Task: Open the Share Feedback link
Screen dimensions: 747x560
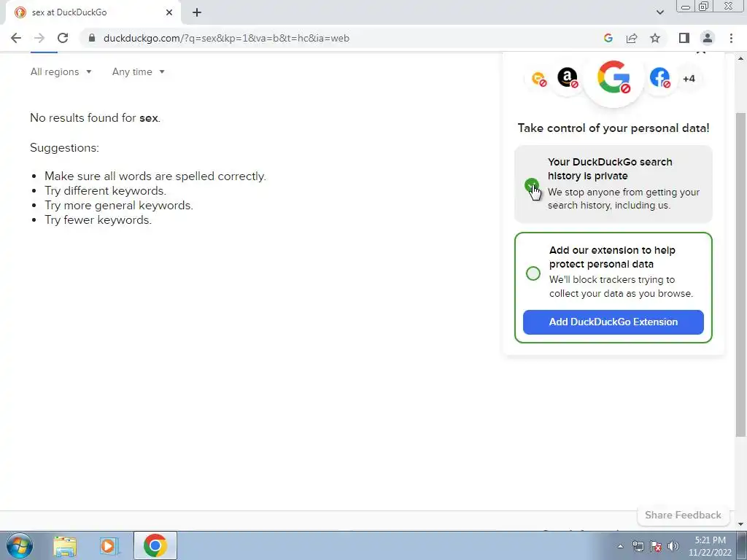Action: 683,516
